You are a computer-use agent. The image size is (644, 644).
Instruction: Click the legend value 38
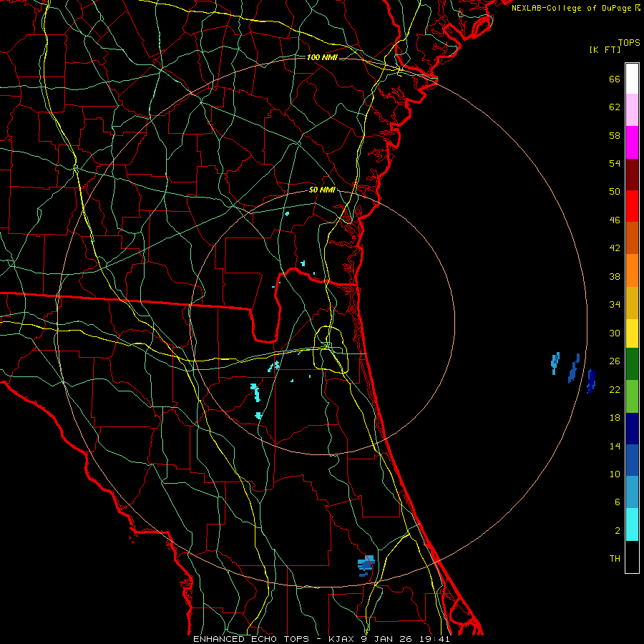tap(615, 276)
